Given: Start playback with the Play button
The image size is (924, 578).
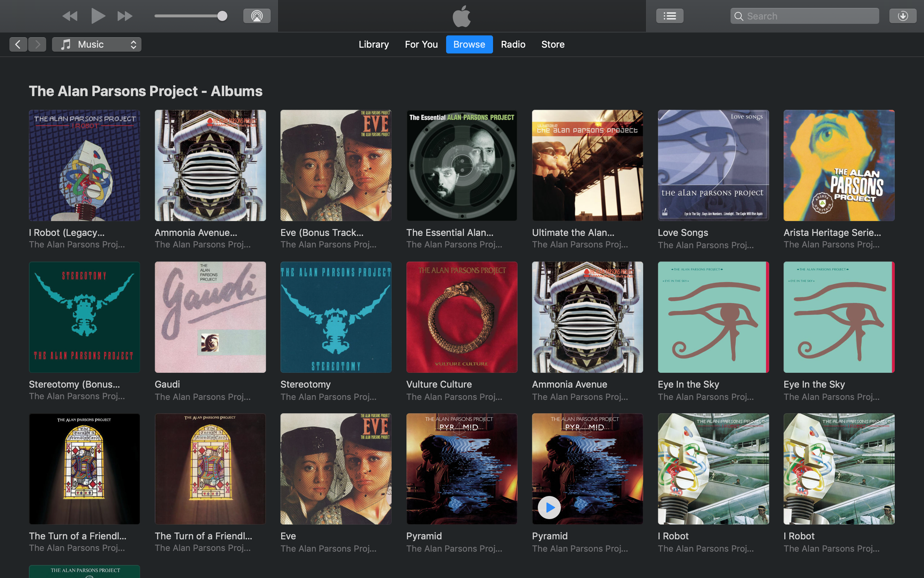Looking at the screenshot, I should (98, 16).
